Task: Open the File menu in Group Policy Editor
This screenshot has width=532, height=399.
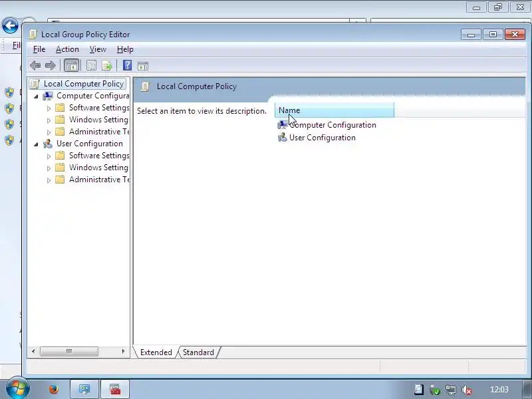Action: 39,49
